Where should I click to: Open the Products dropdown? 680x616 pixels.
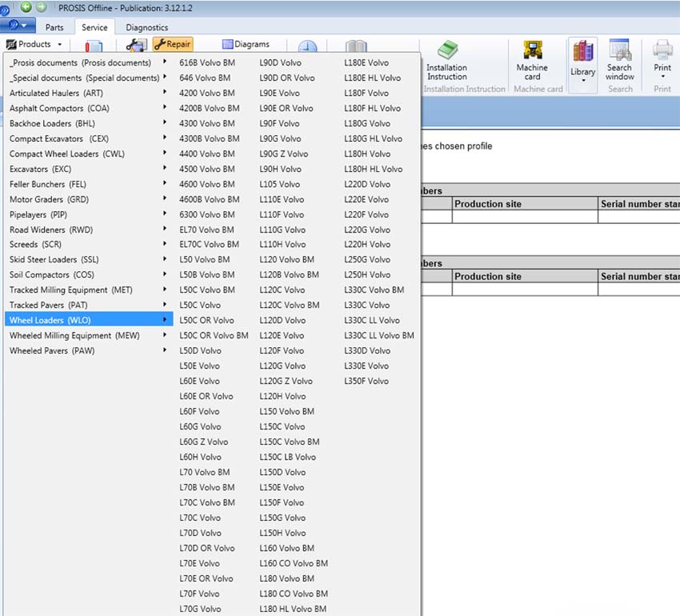pyautogui.click(x=34, y=44)
